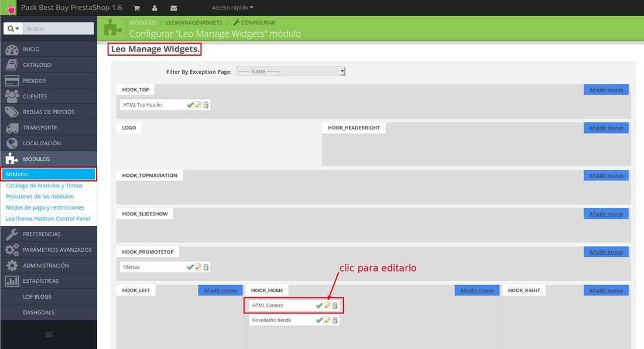Click the Clientes people icon

(x=12, y=96)
